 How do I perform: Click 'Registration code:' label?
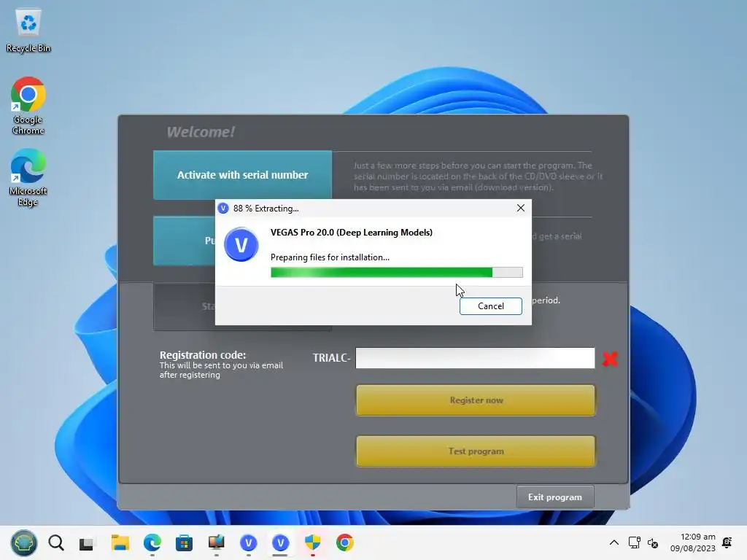coord(203,355)
